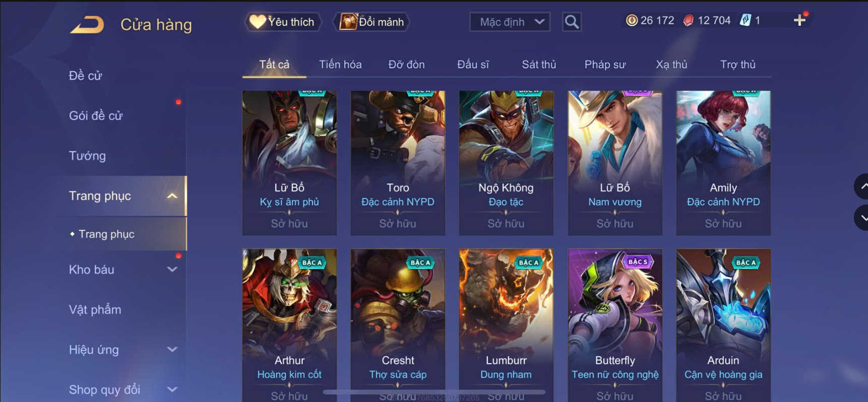
Task: Tap the plus icon to add currency
Action: (x=799, y=20)
